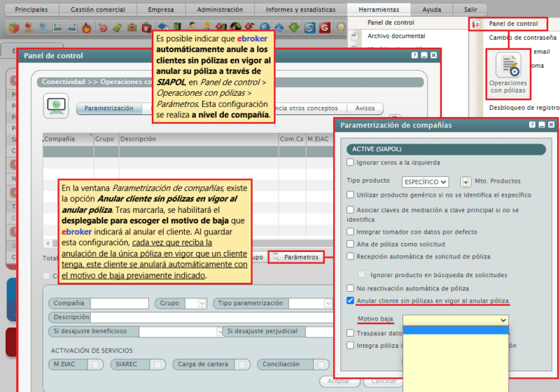Click the blue person toolbar icon
Viewport: 560px width, 392px height.
tap(43, 27)
